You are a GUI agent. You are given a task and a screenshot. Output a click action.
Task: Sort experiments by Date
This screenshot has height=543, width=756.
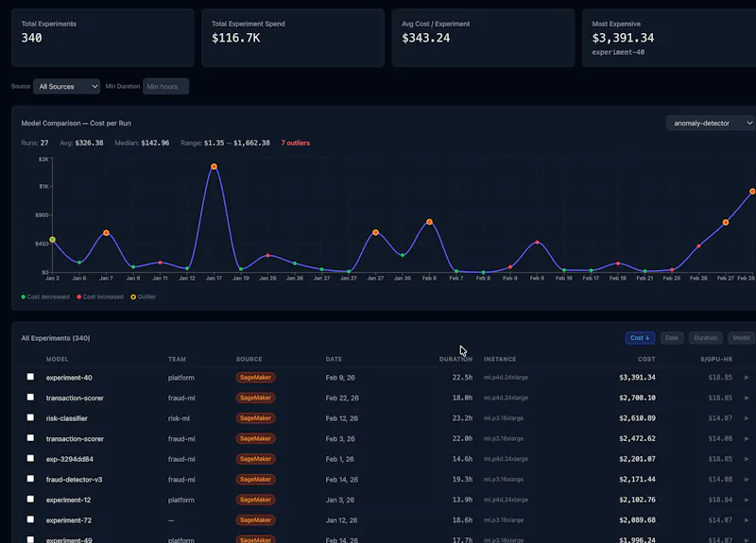(672, 338)
